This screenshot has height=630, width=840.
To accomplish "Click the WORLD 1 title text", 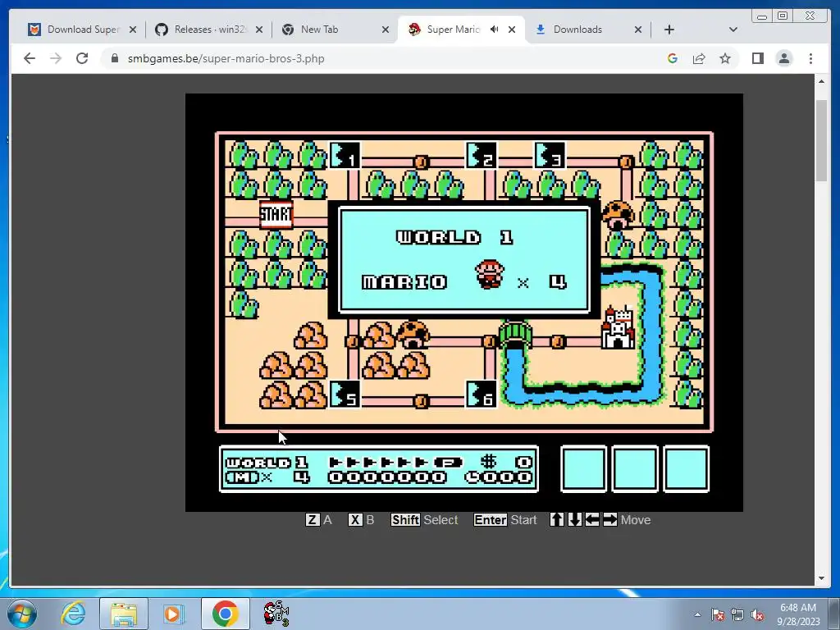I will (454, 237).
